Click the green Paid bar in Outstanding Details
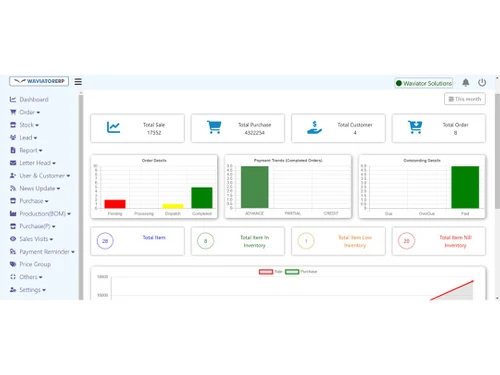 pyautogui.click(x=465, y=187)
